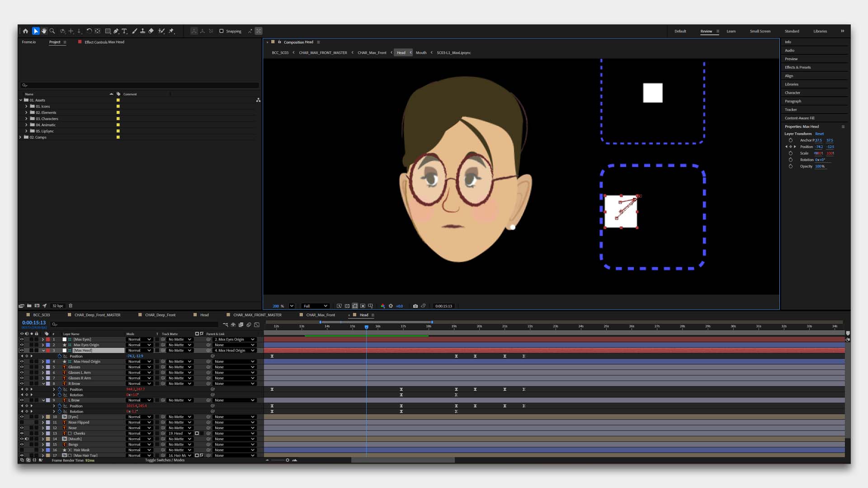Open the show channel color icon
The width and height of the screenshot is (868, 488).
[382, 306]
